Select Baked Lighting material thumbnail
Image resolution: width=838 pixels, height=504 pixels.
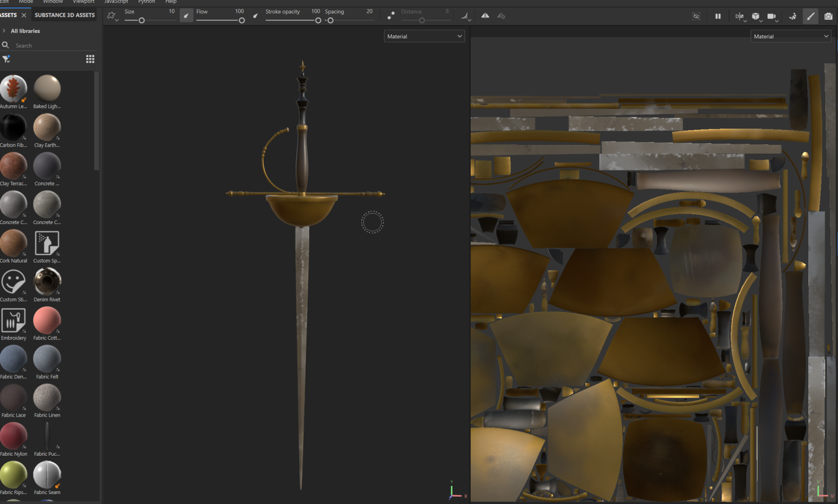pyautogui.click(x=47, y=88)
